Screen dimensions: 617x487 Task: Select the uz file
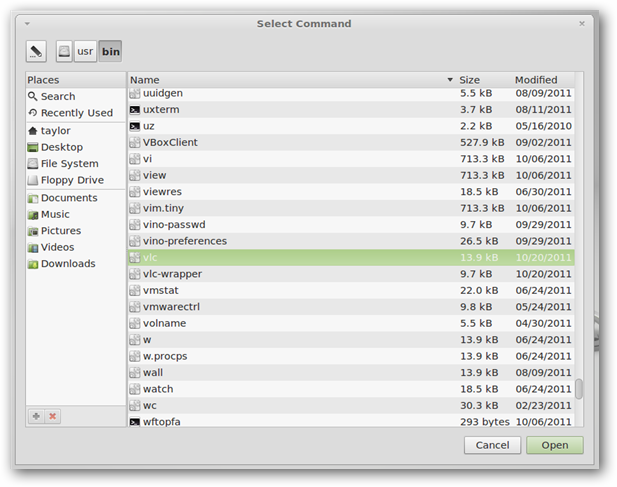click(351, 126)
